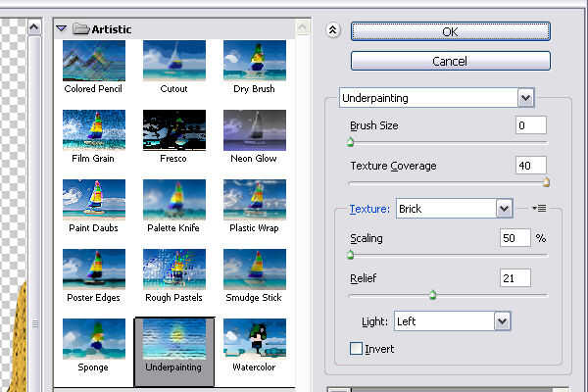
Task: Click the highlighted Underpainting filter thumbnail
Action: pos(174,339)
